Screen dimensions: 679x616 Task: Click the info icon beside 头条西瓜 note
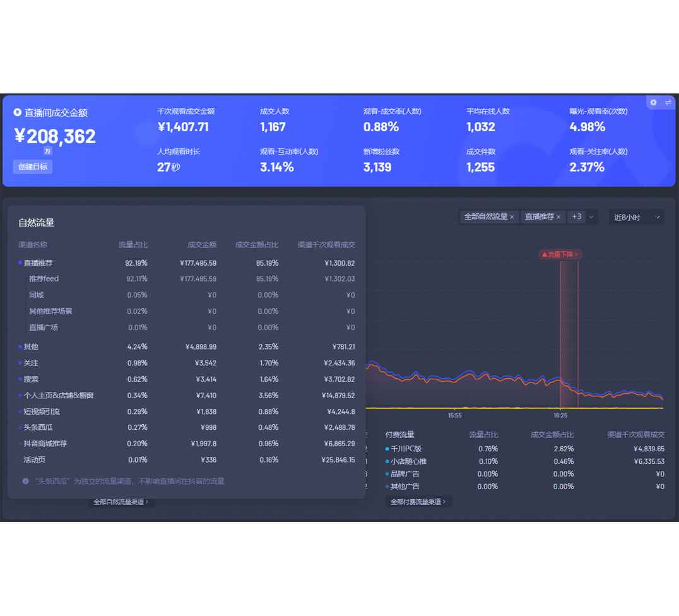click(x=26, y=481)
